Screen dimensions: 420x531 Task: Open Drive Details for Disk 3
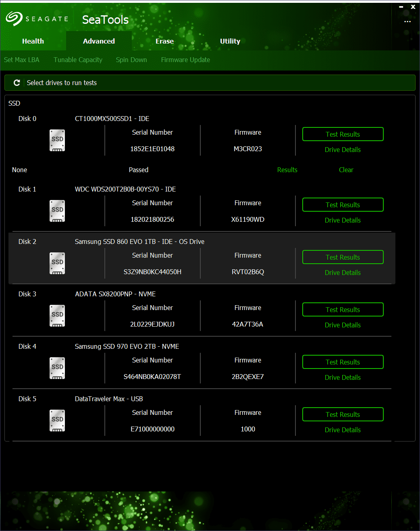point(343,325)
